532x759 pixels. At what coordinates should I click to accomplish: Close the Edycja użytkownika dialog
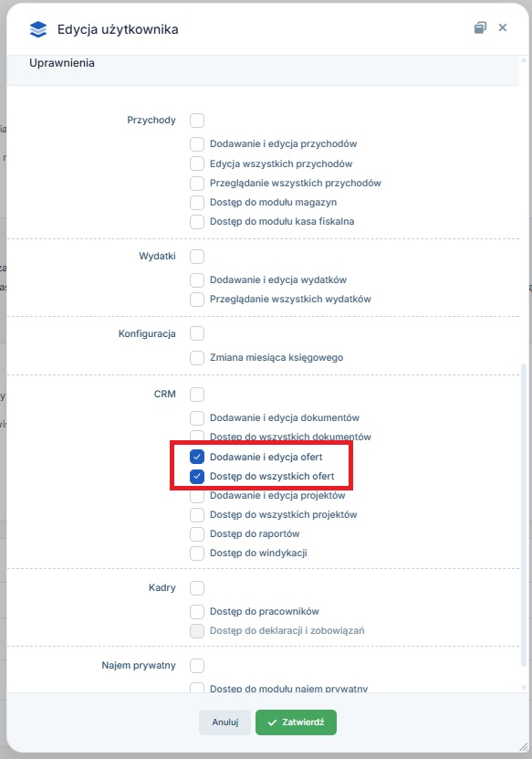coord(503,27)
